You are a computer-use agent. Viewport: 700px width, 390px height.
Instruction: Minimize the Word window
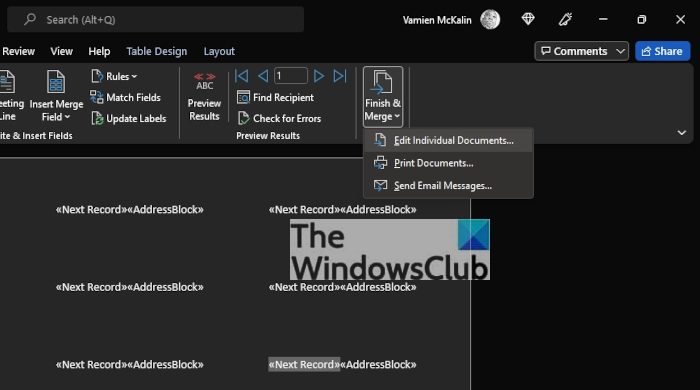603,20
